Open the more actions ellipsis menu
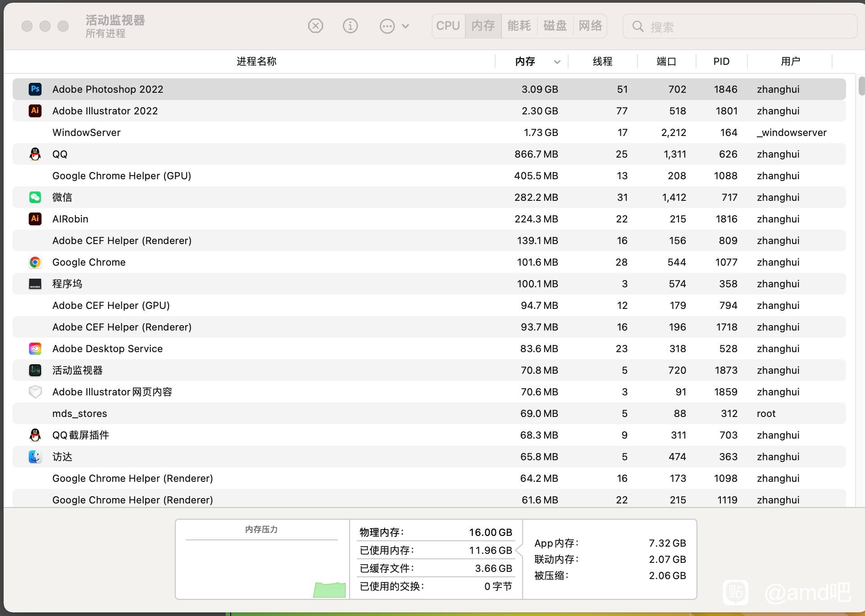The width and height of the screenshot is (865, 616). (x=394, y=26)
